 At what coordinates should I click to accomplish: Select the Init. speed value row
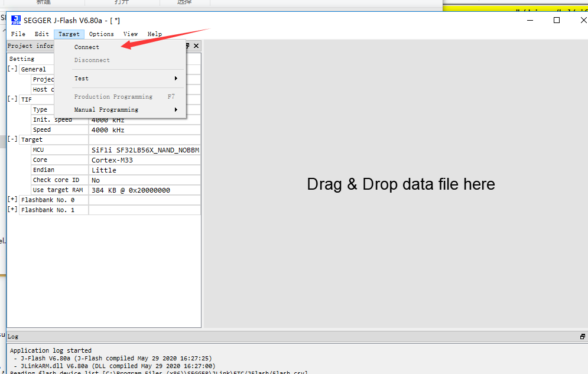click(x=145, y=121)
